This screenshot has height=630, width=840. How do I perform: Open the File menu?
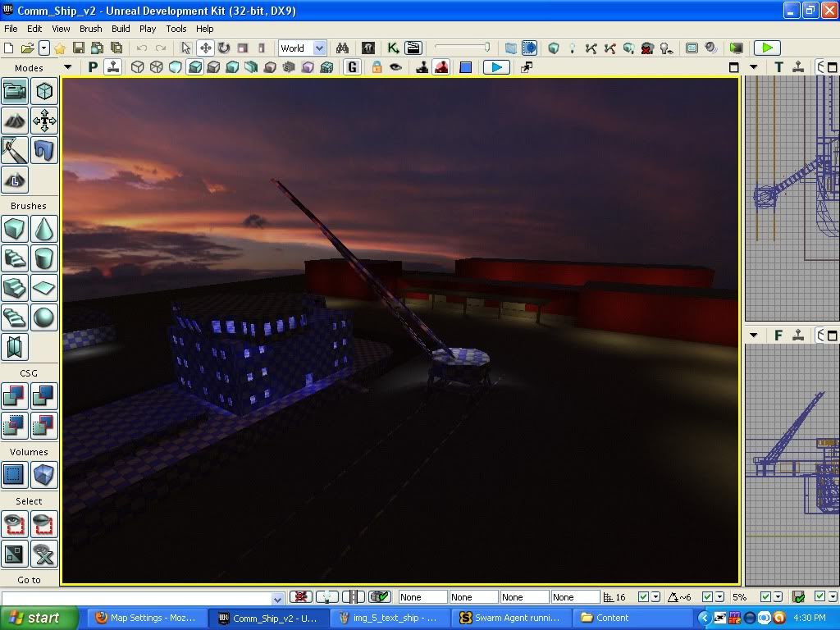click(11, 29)
